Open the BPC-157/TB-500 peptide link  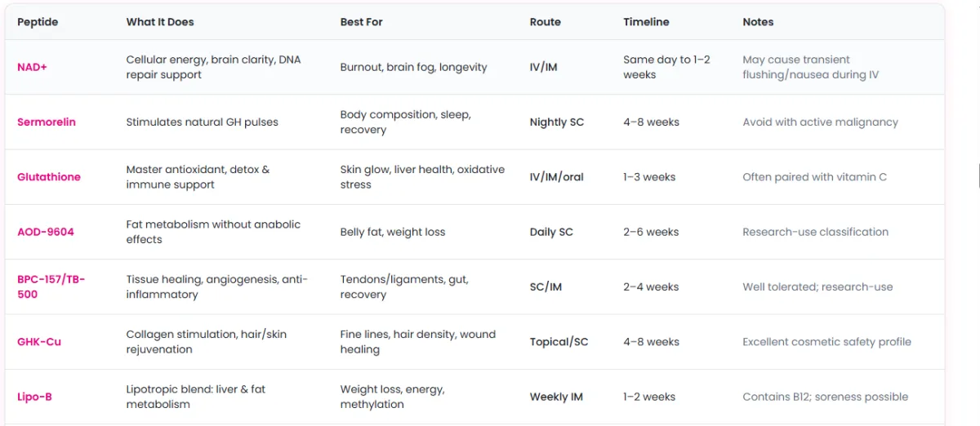51,286
